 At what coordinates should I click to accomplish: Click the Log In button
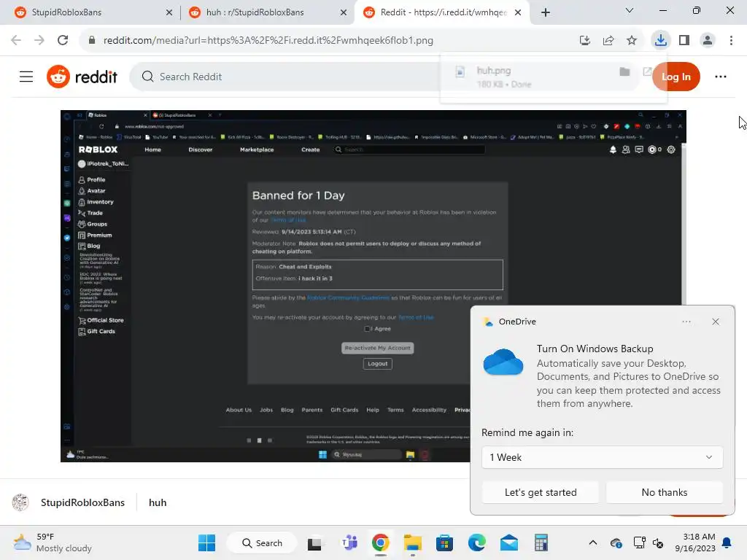pyautogui.click(x=676, y=77)
